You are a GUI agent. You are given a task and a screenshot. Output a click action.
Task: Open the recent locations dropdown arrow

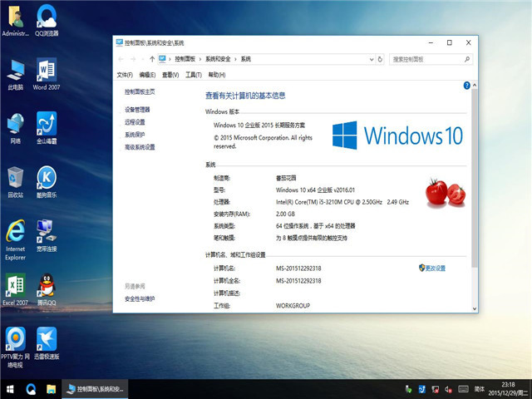[141, 59]
